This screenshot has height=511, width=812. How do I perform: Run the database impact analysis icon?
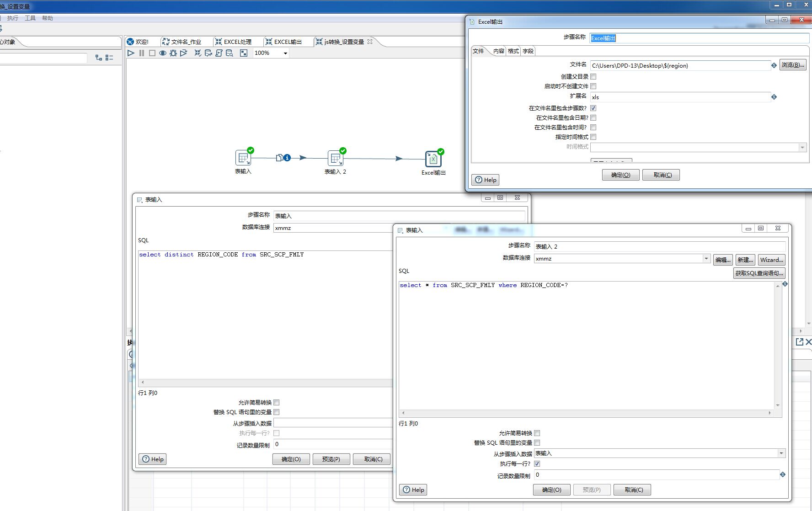click(208, 53)
